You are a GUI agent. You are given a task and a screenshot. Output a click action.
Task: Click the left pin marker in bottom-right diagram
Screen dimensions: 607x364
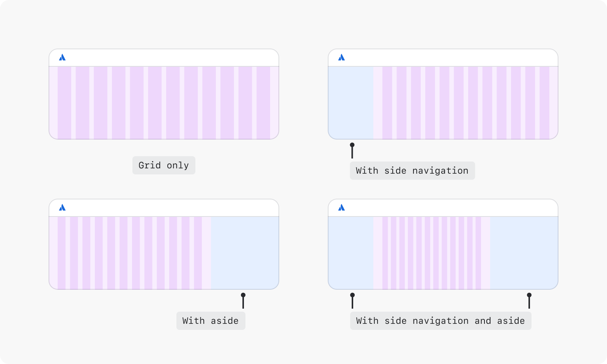click(352, 301)
